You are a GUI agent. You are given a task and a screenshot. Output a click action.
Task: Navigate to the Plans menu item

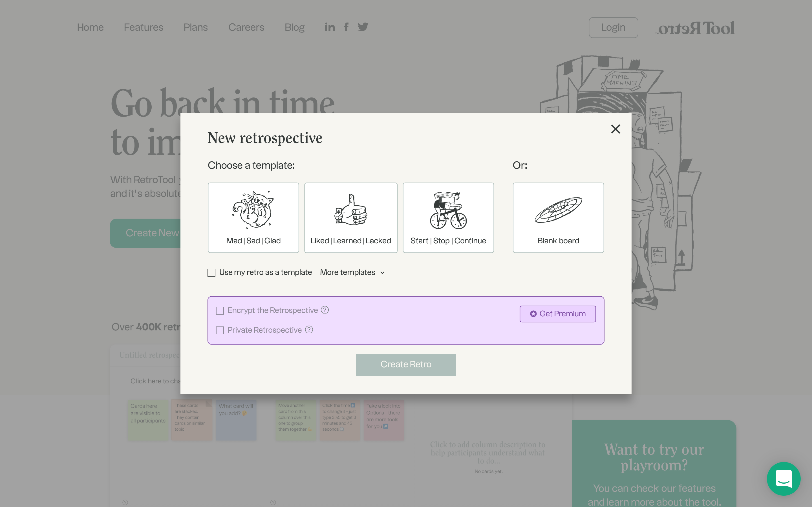(x=196, y=27)
